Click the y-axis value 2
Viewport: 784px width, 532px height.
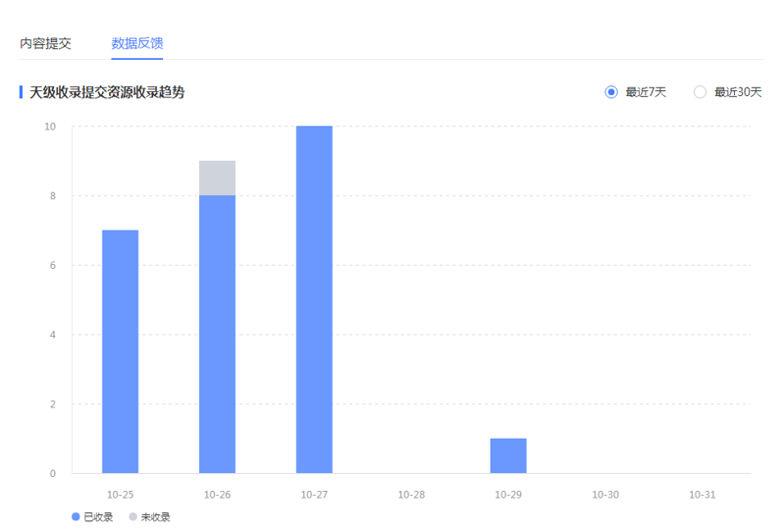coord(53,404)
